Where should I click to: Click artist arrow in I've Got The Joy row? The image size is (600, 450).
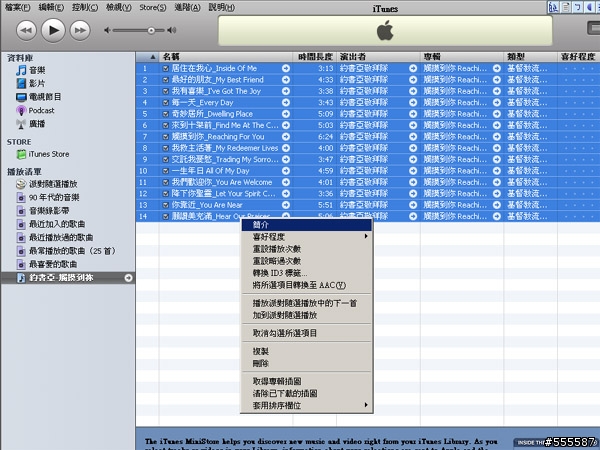413,91
